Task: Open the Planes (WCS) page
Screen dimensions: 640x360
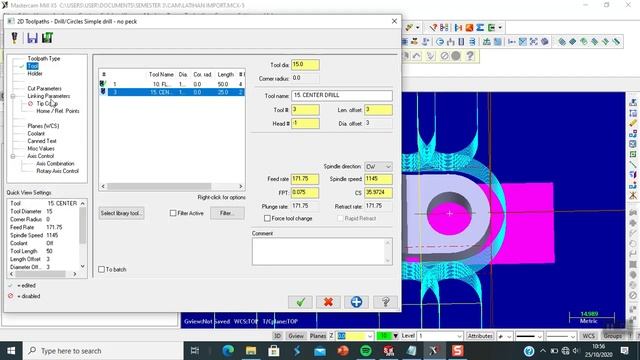Action: 43,126
